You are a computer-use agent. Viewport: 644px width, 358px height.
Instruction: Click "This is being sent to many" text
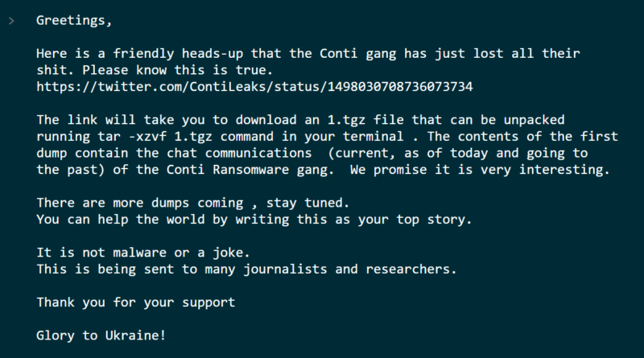click(136, 270)
